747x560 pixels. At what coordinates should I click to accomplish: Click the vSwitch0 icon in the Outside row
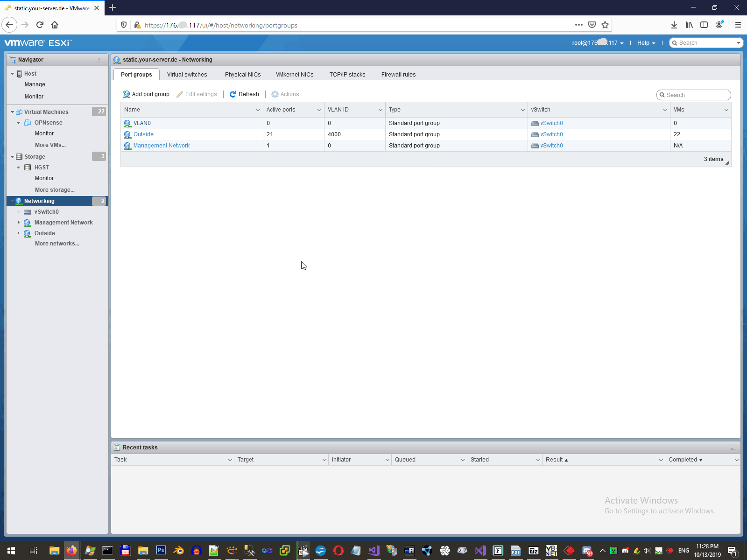535,134
